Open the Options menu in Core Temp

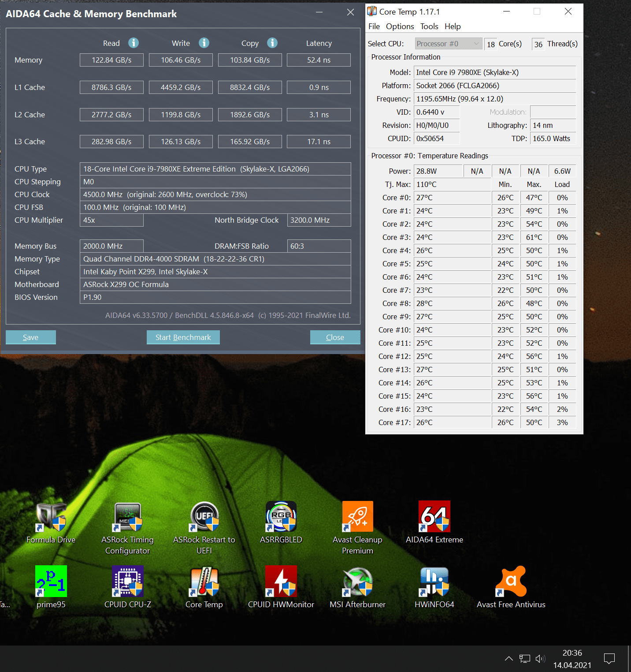pyautogui.click(x=400, y=26)
